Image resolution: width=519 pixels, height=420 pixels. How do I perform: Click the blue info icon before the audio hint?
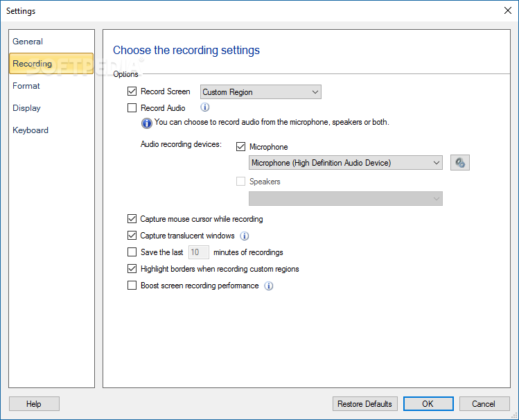coord(147,123)
